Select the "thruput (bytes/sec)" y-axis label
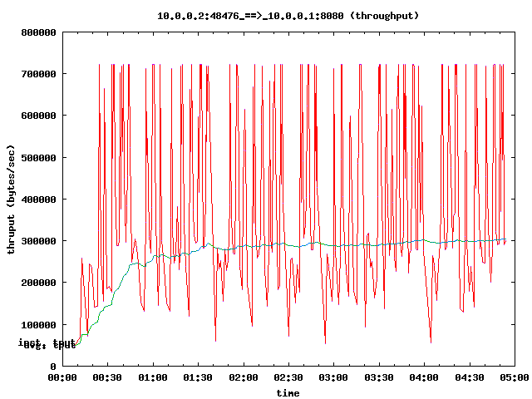 tap(12, 199)
